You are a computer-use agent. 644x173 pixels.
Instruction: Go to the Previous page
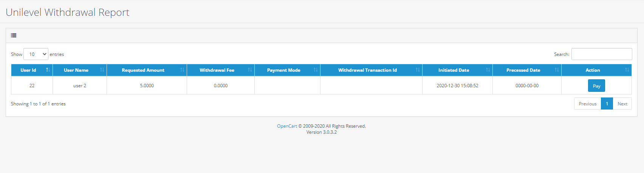587,103
